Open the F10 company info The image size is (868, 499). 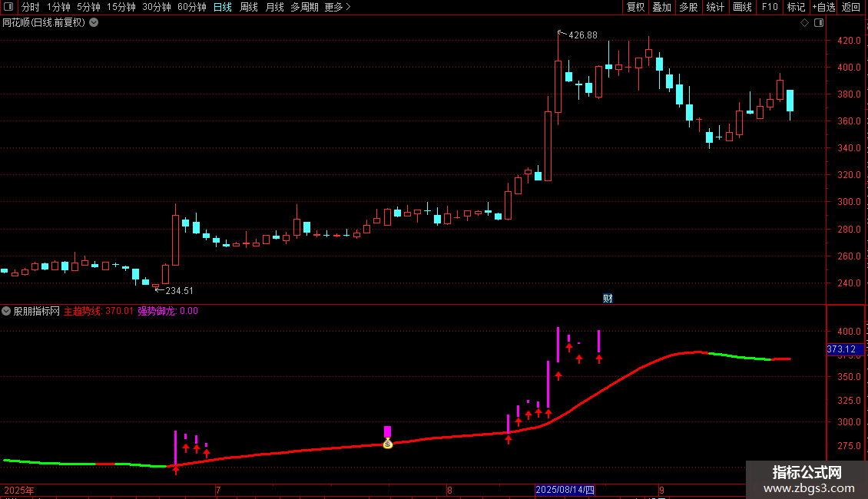pyautogui.click(x=770, y=7)
